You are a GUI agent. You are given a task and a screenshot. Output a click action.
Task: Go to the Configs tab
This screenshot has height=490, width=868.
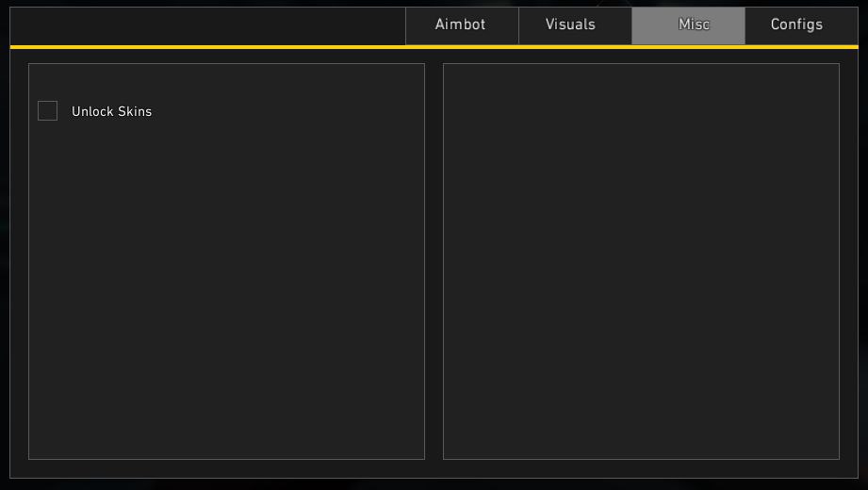(796, 24)
